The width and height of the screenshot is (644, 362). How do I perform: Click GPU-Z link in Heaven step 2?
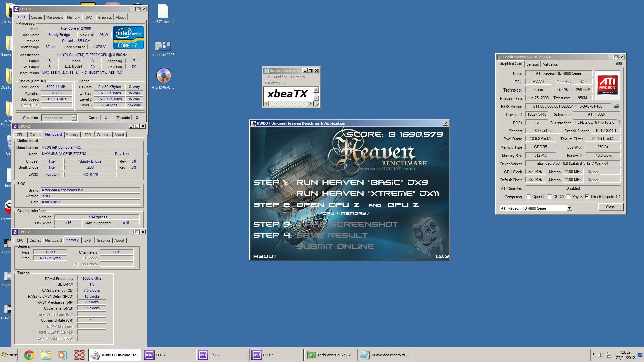coord(403,205)
